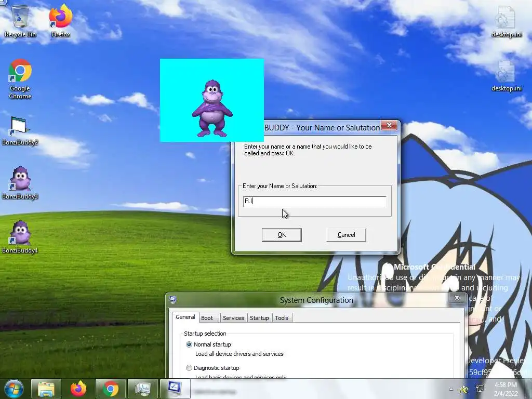Cancel the name dialog
Viewport: 532px width, 399px height.
point(346,235)
